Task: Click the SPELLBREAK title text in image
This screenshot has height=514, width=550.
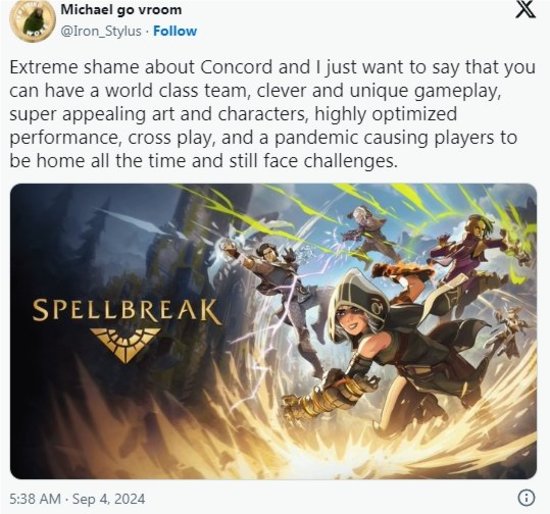Action: click(126, 311)
